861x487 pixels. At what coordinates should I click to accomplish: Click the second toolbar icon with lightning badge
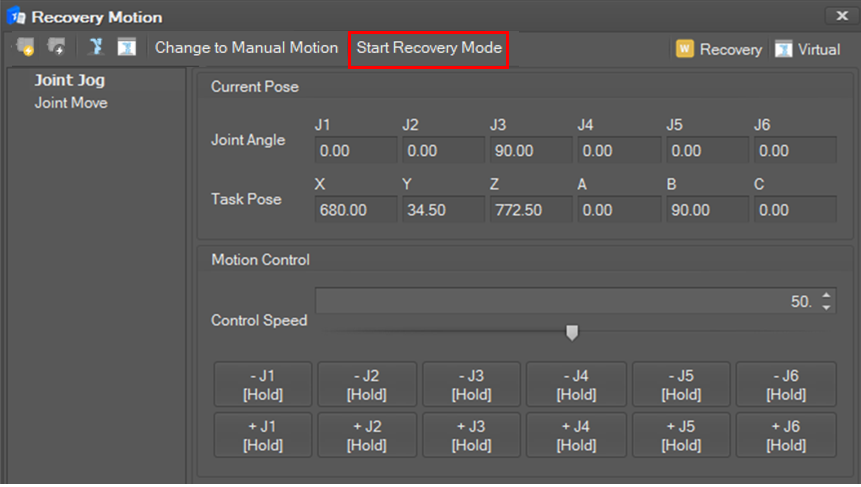click(x=58, y=47)
